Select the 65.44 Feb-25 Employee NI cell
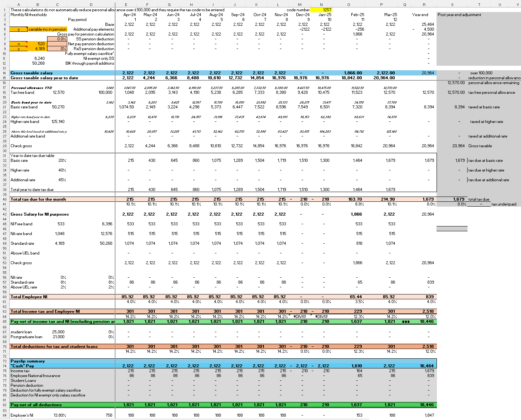 pyautogui.click(x=356, y=297)
